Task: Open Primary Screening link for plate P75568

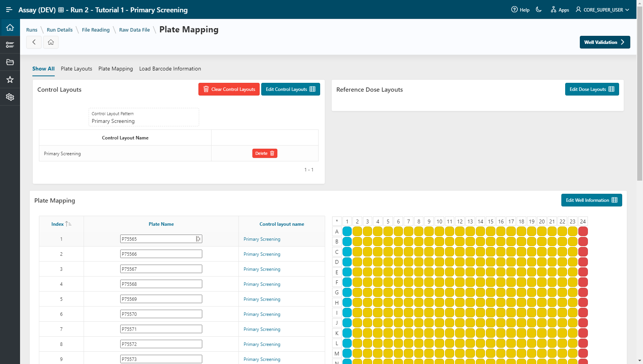Action: [262, 284]
